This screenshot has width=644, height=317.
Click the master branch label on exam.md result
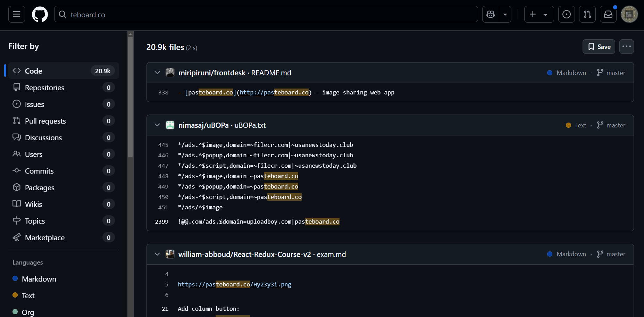click(616, 254)
